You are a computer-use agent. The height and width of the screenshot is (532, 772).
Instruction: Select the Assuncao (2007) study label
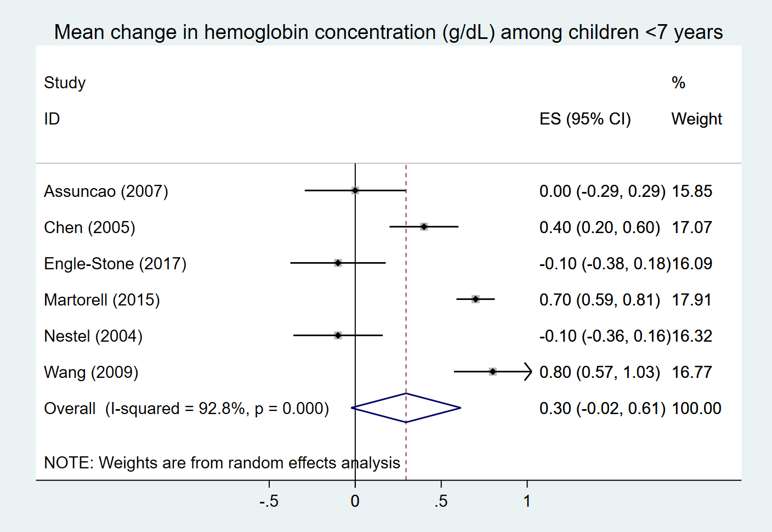click(x=106, y=191)
